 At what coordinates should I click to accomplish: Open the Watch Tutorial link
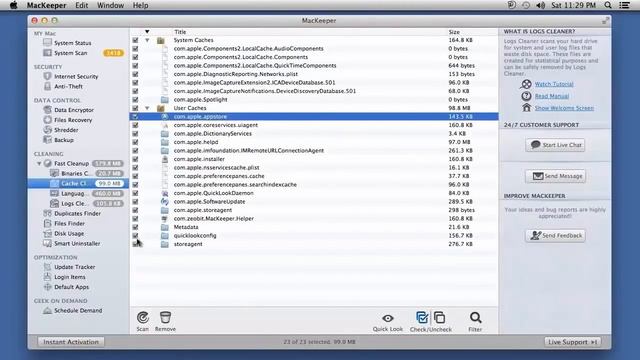tap(554, 84)
